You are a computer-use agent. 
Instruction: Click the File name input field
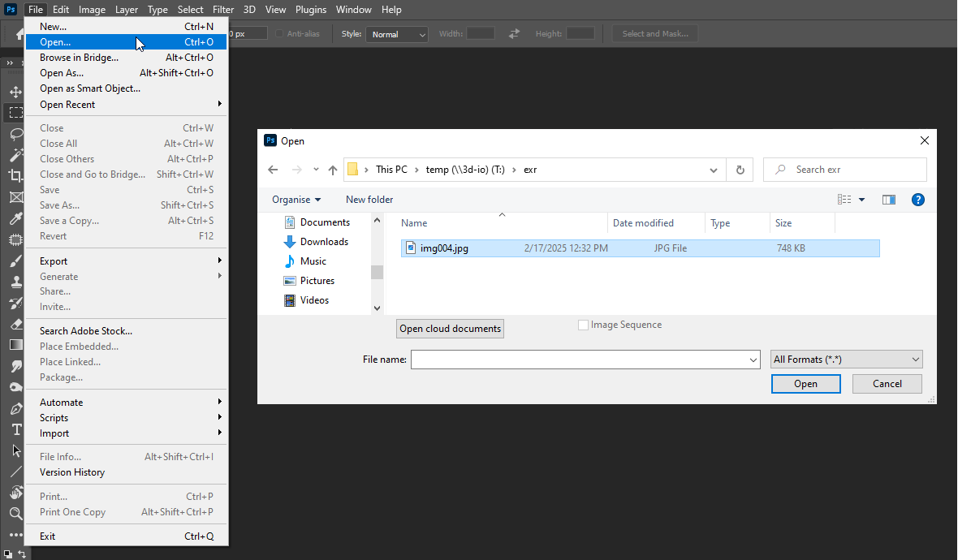pos(579,360)
